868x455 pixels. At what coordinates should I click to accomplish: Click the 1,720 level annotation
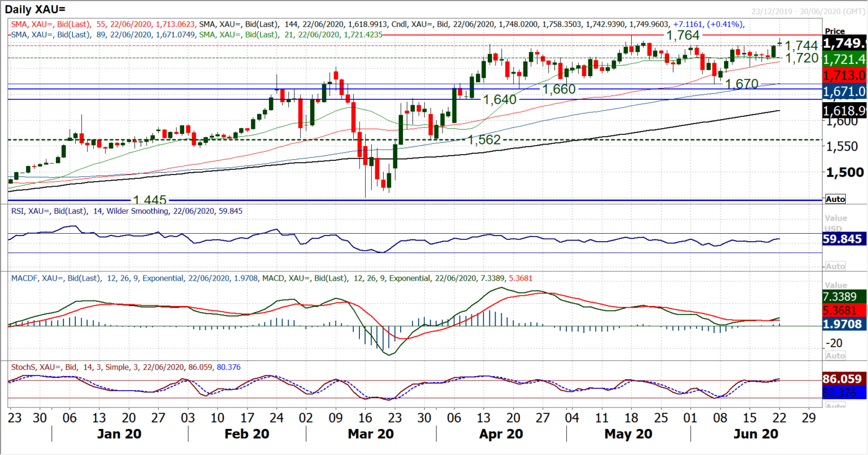coord(802,58)
